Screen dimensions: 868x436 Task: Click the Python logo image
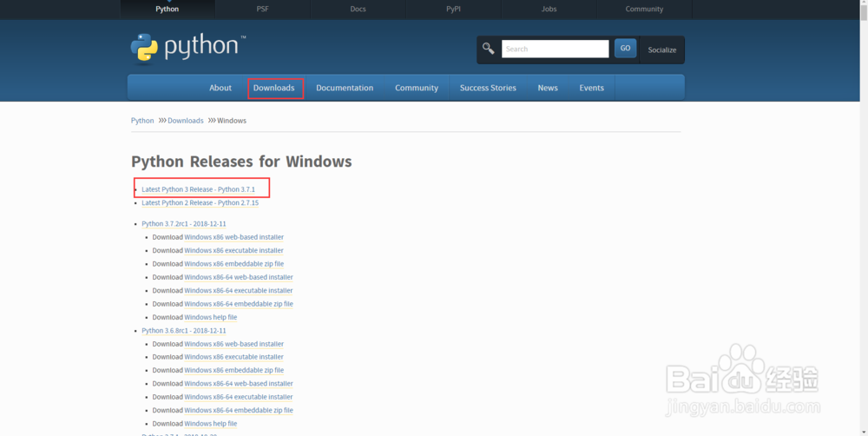(x=188, y=49)
